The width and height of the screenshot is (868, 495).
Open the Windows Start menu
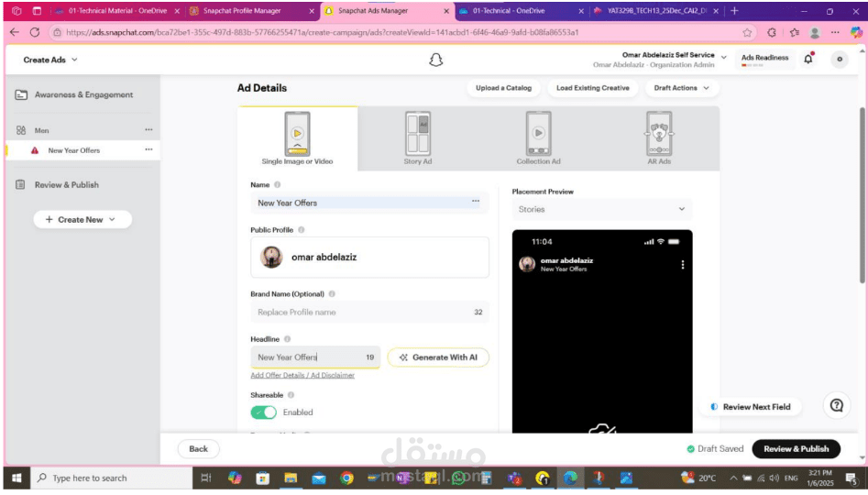point(16,478)
